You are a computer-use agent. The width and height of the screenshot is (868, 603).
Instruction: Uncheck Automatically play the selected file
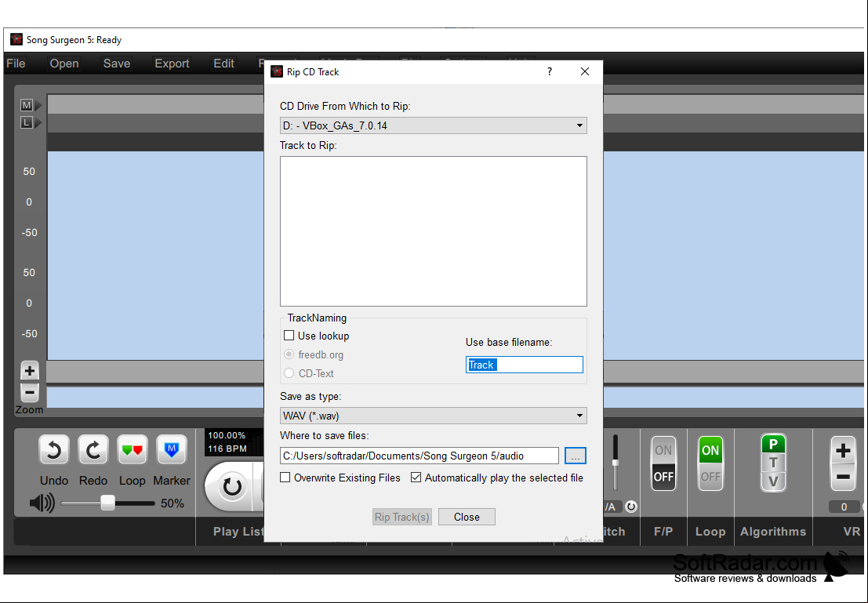point(416,478)
